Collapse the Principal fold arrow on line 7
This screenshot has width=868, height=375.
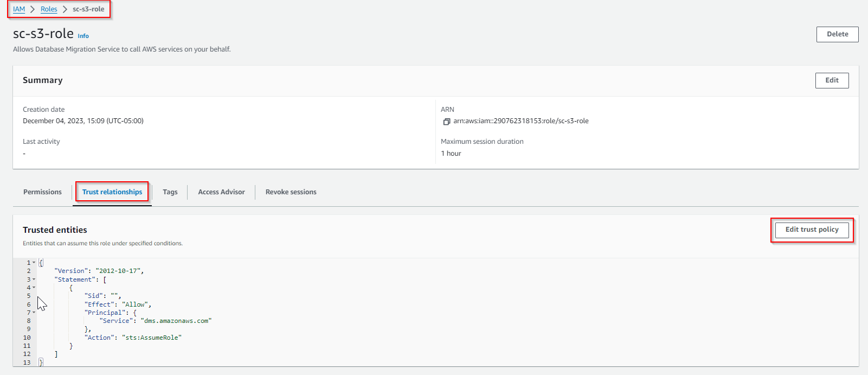pyautogui.click(x=34, y=313)
